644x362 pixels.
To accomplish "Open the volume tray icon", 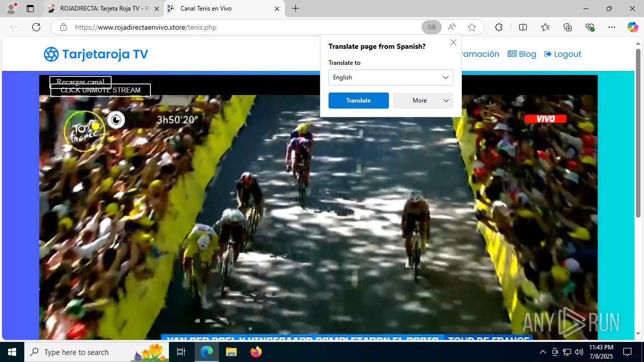I will tap(579, 352).
